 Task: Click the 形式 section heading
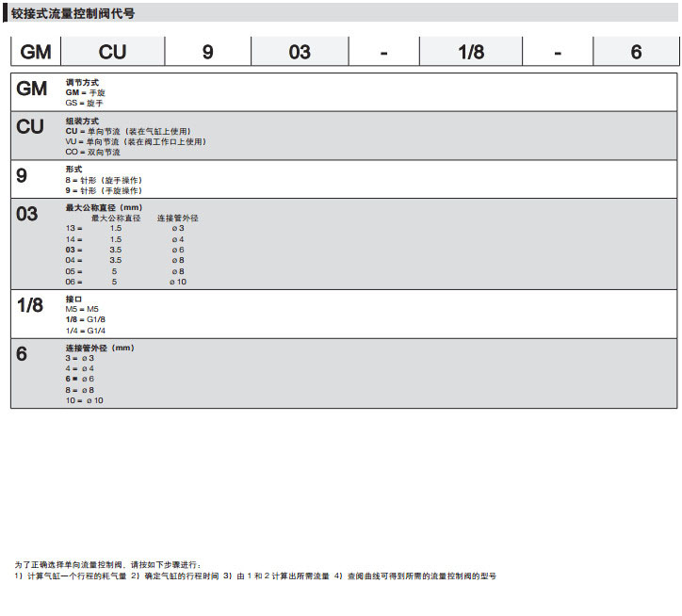pyautogui.click(x=73, y=170)
